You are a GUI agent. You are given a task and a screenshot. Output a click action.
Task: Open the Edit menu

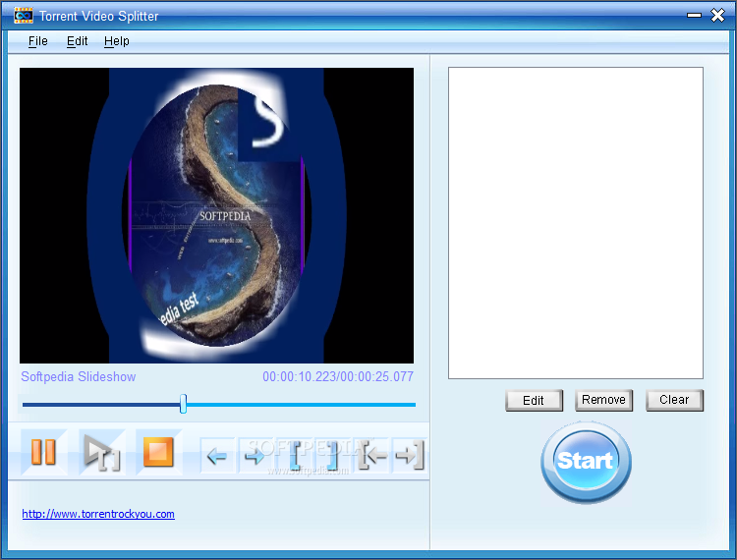point(77,41)
